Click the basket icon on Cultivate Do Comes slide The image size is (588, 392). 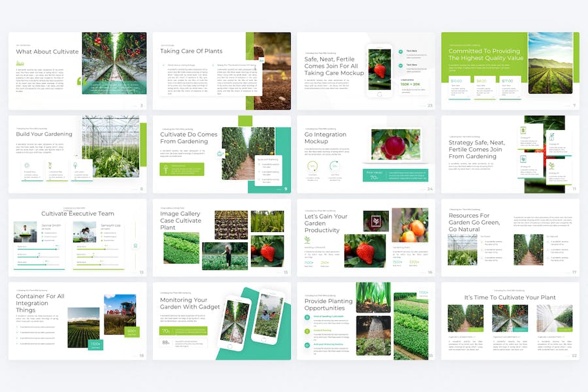point(220,154)
